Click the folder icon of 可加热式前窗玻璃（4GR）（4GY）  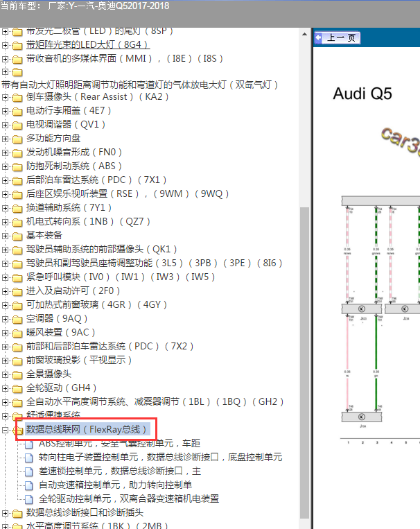tap(17, 305)
